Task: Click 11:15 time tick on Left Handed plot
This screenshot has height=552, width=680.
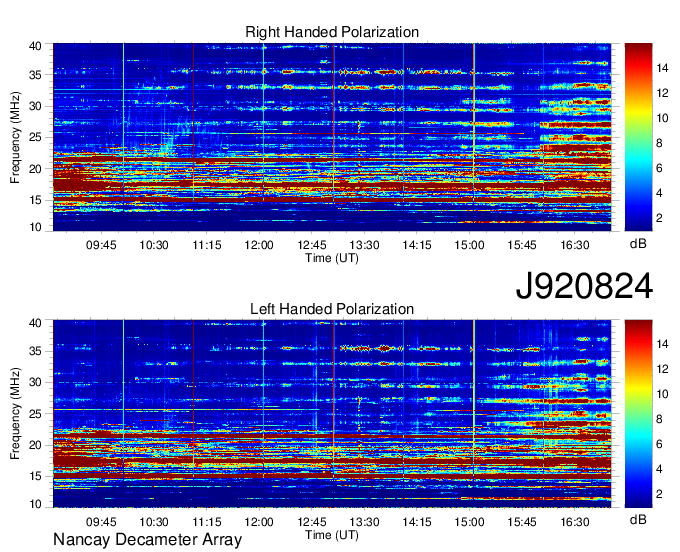Action: [x=206, y=522]
